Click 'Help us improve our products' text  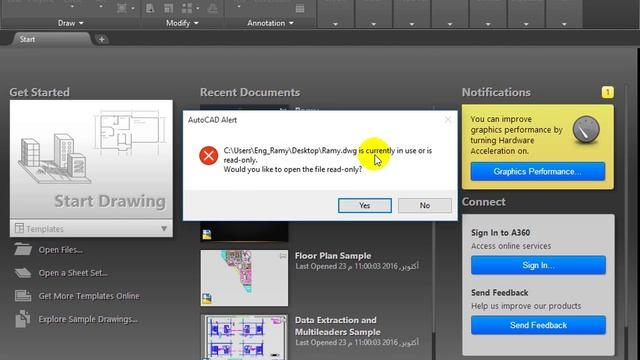click(x=526, y=306)
